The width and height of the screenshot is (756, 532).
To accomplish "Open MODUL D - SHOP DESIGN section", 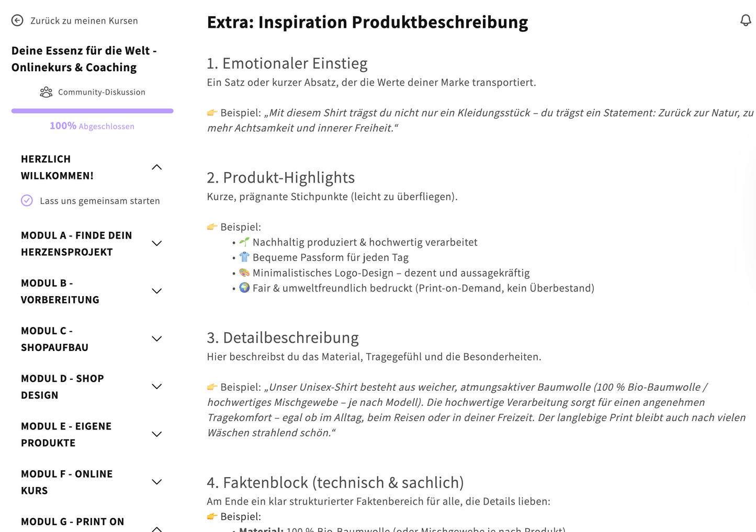I will 62,387.
